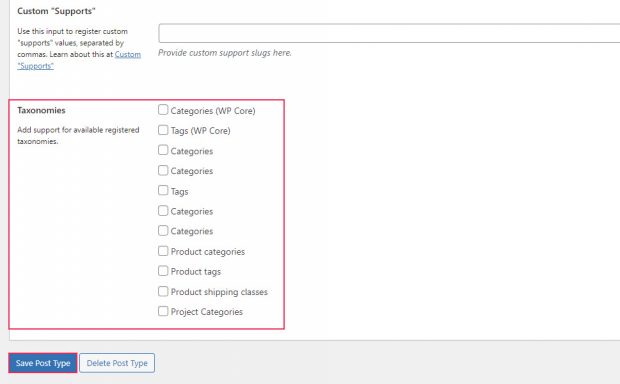Screen dimensions: 620x384
Task: Tick the Categories (WP Core) checkbox
Action: pyautogui.click(x=163, y=110)
